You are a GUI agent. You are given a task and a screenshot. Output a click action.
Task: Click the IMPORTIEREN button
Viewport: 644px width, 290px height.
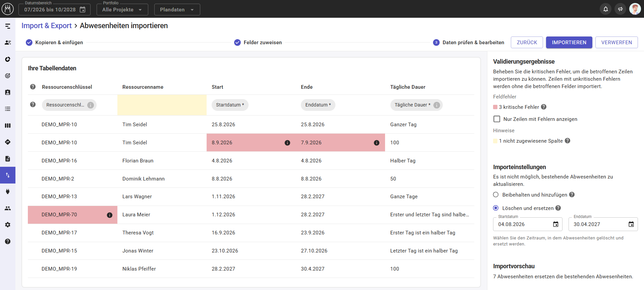[x=569, y=43]
